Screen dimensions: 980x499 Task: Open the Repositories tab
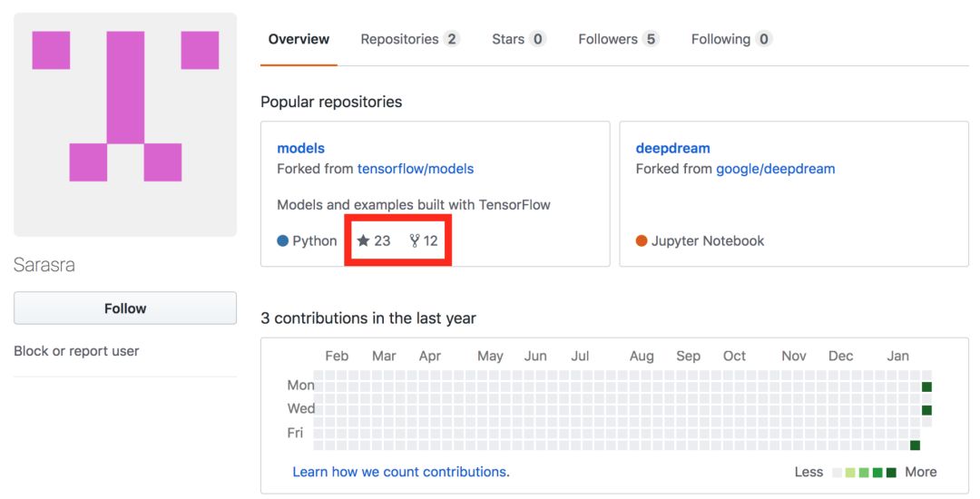(x=409, y=39)
